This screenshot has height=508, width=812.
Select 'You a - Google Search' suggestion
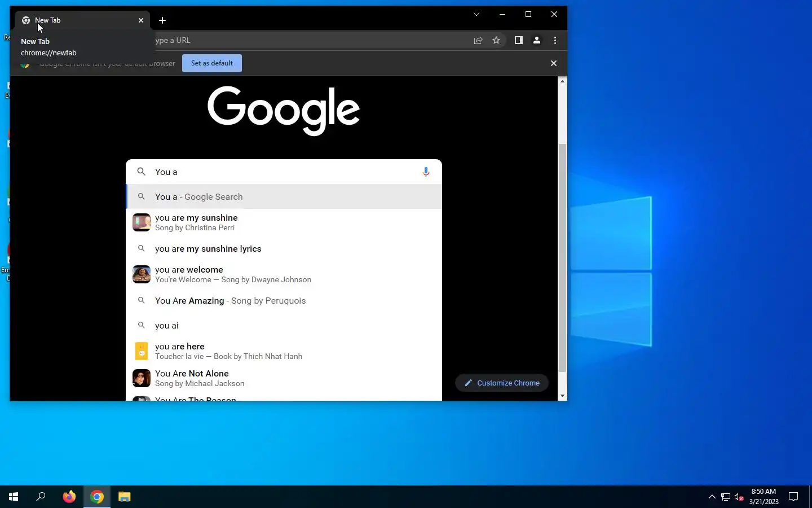coord(284,196)
